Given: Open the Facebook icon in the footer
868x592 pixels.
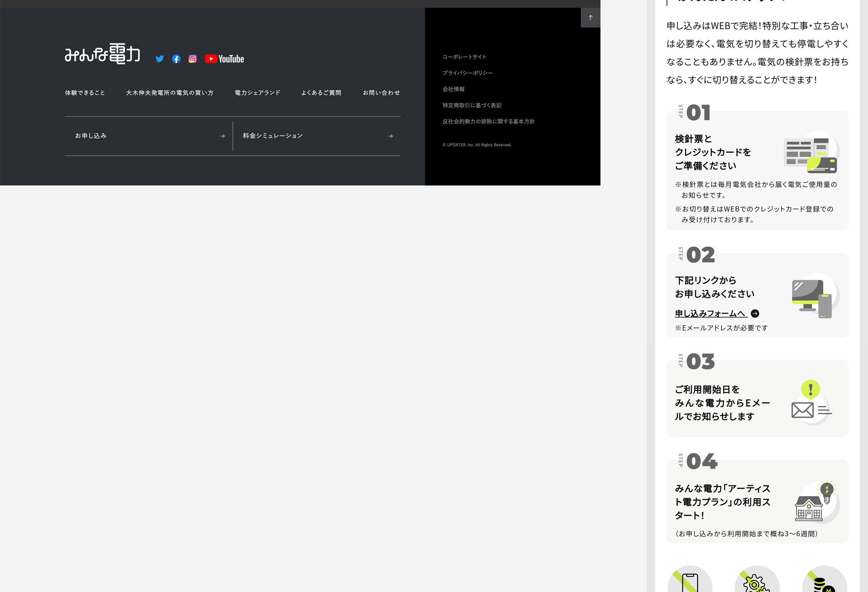Looking at the screenshot, I should point(176,59).
